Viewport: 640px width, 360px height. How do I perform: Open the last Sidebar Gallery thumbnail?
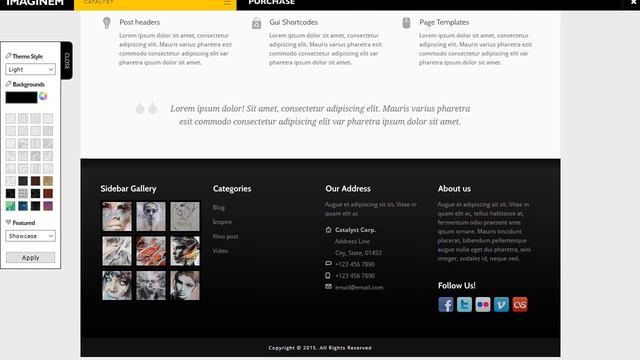185,285
